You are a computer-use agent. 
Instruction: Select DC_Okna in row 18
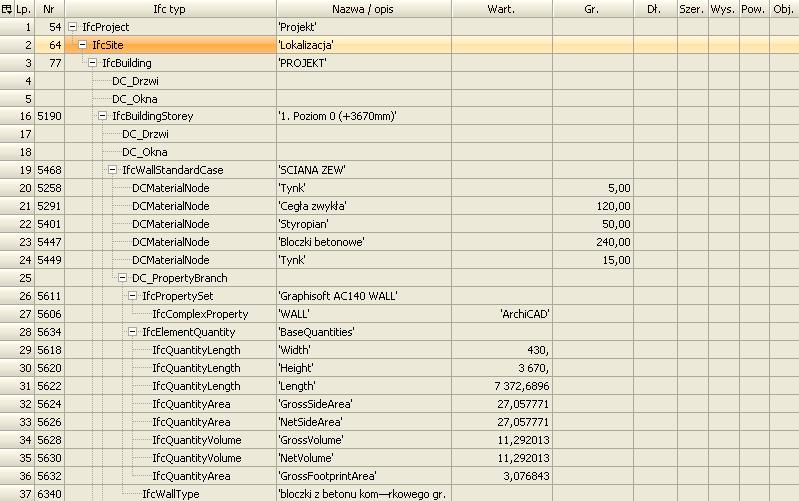tap(145, 152)
